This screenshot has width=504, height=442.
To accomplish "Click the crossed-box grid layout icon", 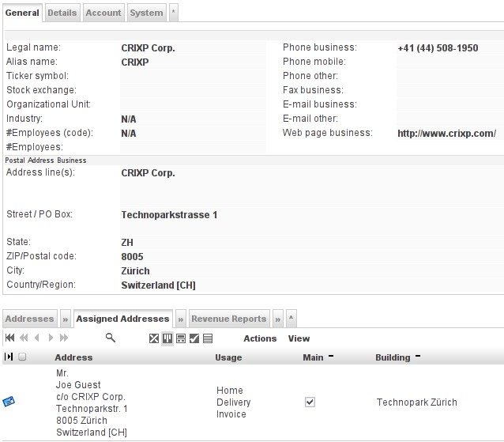I will 154,338.
